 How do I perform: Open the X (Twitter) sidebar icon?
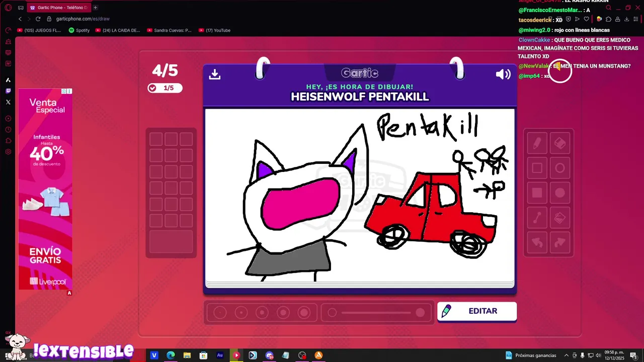8,102
